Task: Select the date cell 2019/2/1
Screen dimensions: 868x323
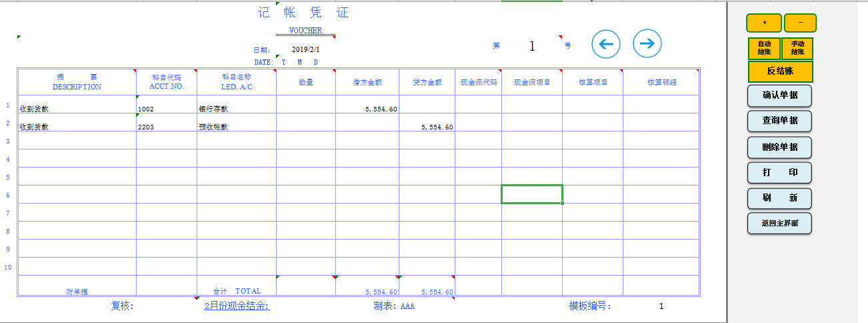Action: point(305,49)
